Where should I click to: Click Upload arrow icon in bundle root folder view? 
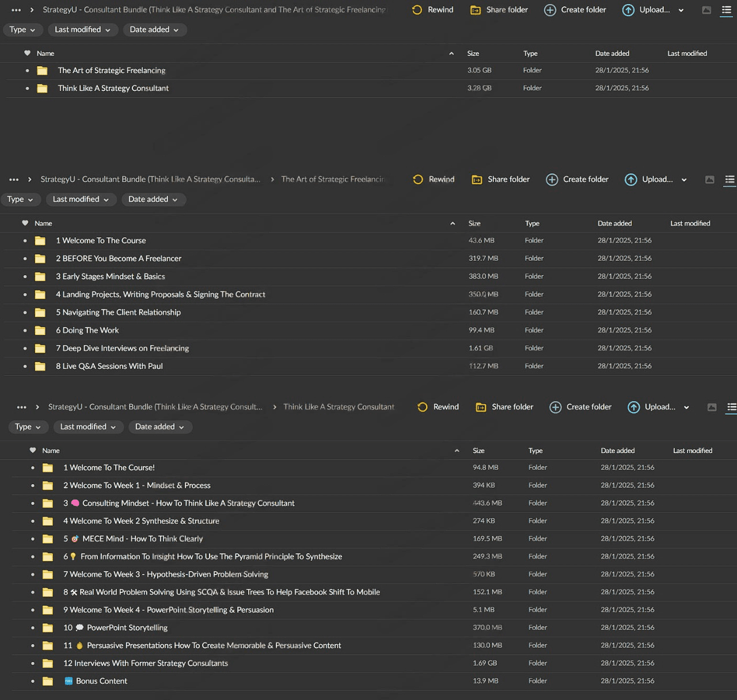[629, 10]
